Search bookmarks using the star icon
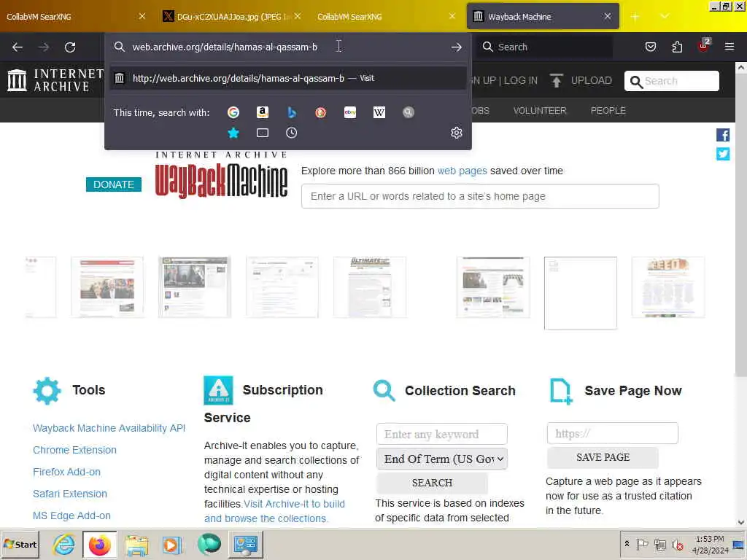This screenshot has width=747, height=560. (233, 133)
